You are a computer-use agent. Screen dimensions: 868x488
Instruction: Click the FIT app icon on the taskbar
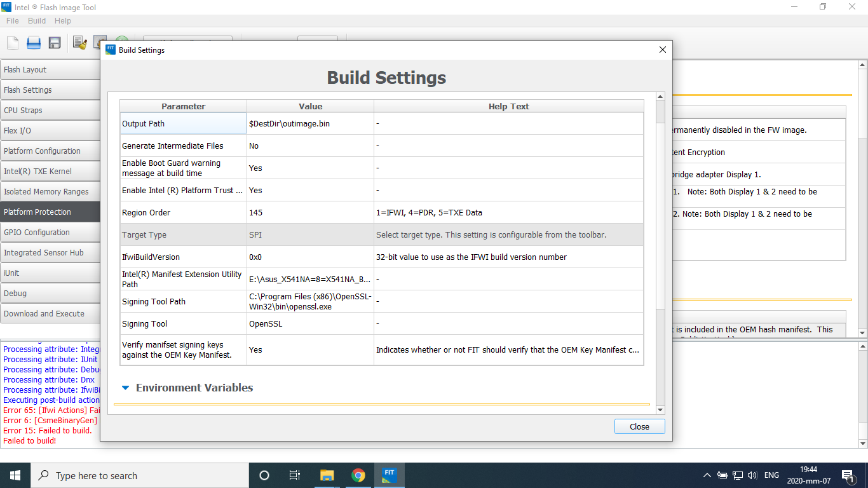[x=390, y=475]
